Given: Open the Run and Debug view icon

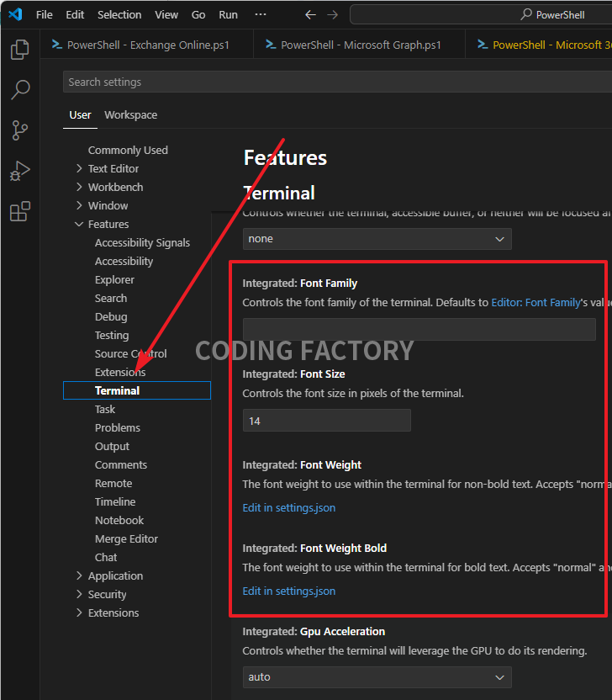Looking at the screenshot, I should coord(19,171).
